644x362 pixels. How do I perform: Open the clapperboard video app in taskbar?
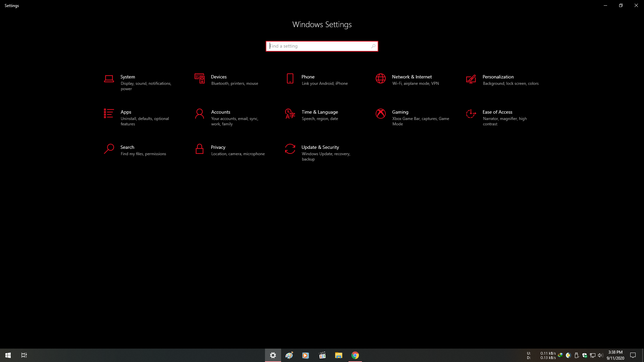322,355
